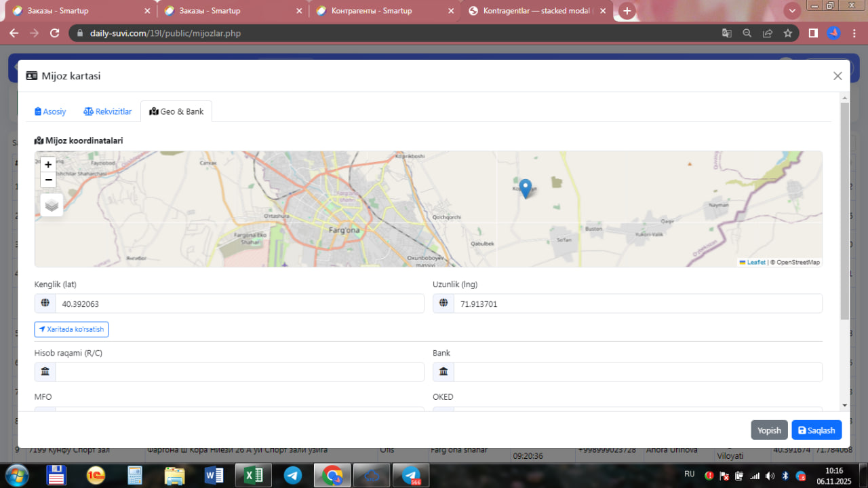This screenshot has width=868, height=488.
Task: Open the map layers control
Action: click(x=52, y=204)
